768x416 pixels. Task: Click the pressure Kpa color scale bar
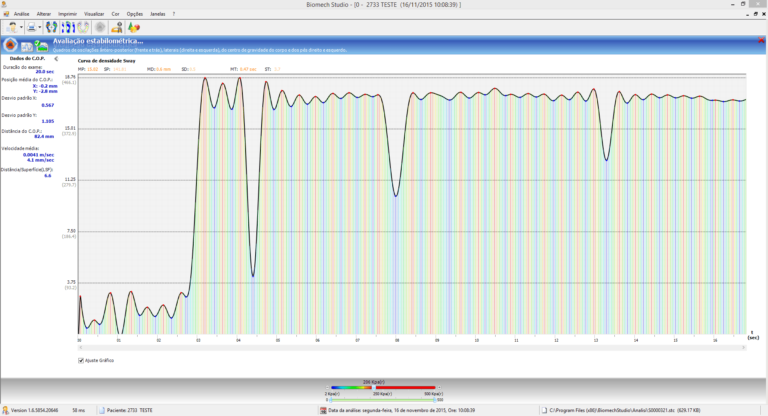(384, 388)
